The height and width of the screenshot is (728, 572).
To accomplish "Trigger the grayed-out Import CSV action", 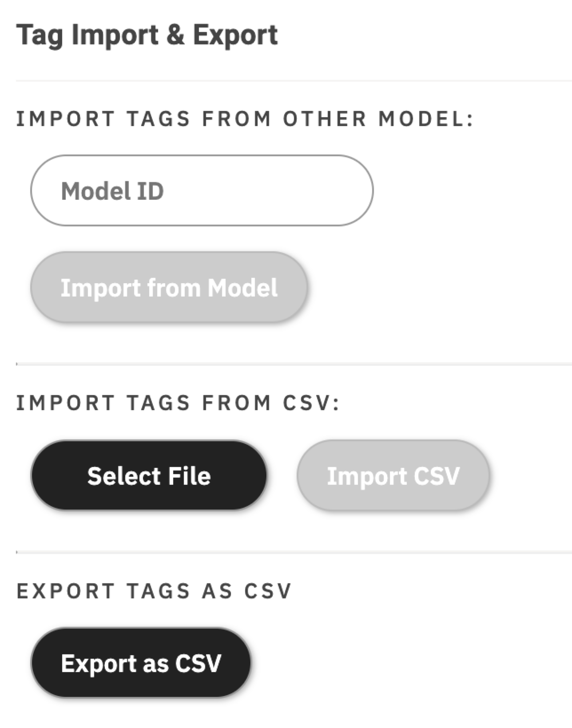I will point(393,476).
